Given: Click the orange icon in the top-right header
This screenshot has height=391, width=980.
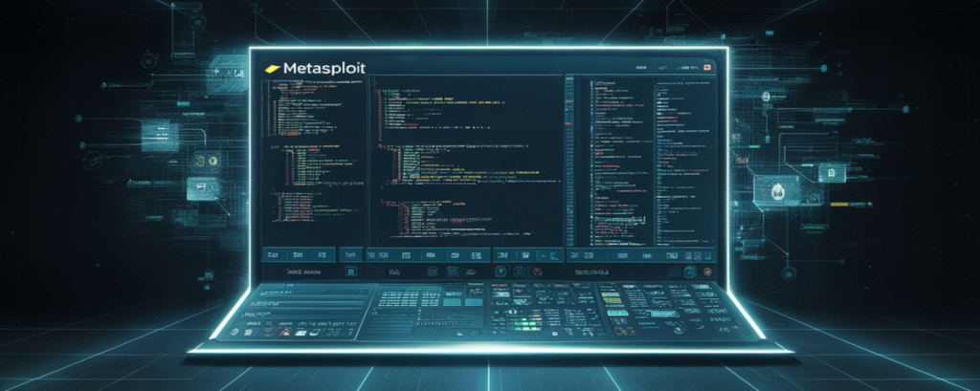Looking at the screenshot, I should (x=707, y=68).
